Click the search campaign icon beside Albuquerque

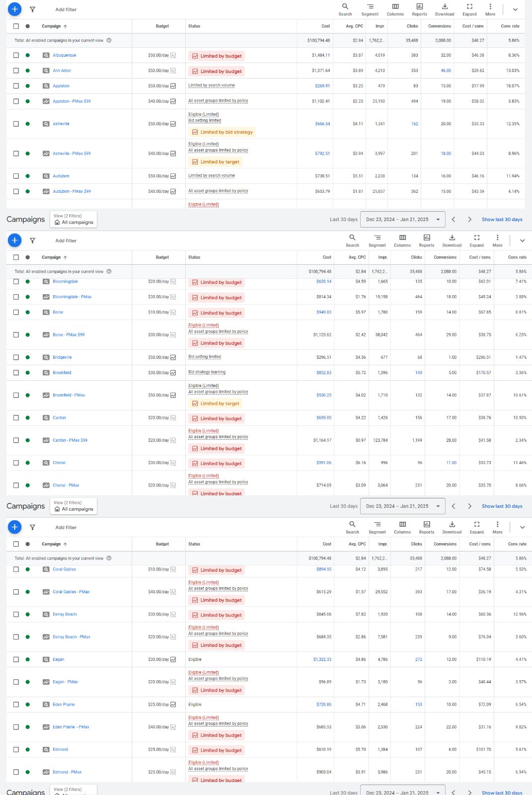click(46, 55)
